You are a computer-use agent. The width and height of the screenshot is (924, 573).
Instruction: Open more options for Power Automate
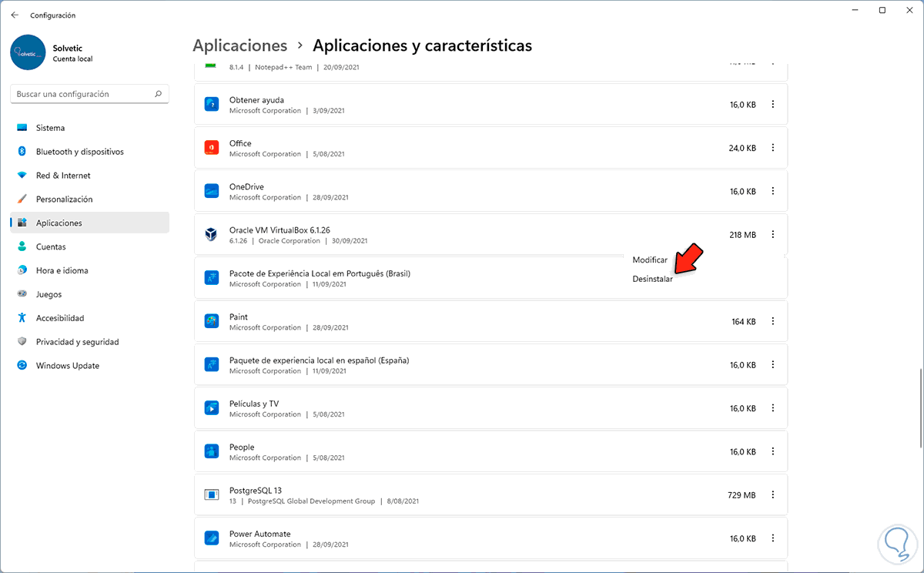pyautogui.click(x=773, y=538)
